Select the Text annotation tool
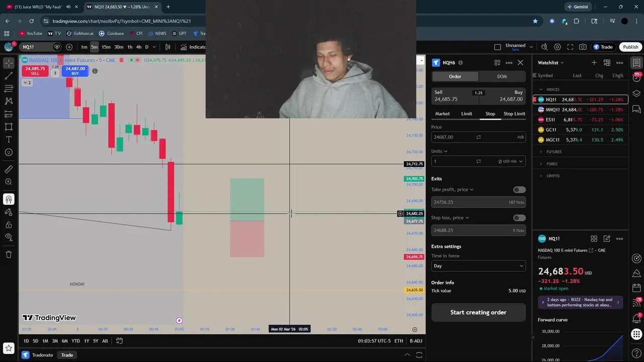Screen dimensions: 644x362 click(9, 139)
